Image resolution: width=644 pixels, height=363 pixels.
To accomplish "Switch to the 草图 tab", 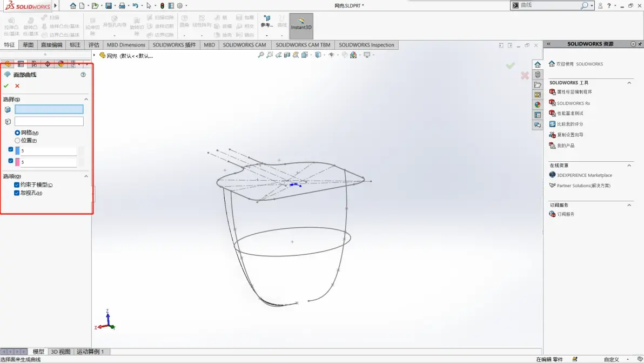I will pos(28,45).
